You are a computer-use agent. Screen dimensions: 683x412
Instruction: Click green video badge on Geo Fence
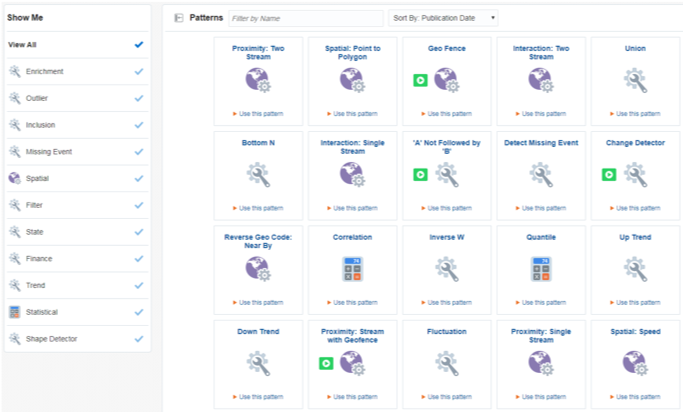420,80
